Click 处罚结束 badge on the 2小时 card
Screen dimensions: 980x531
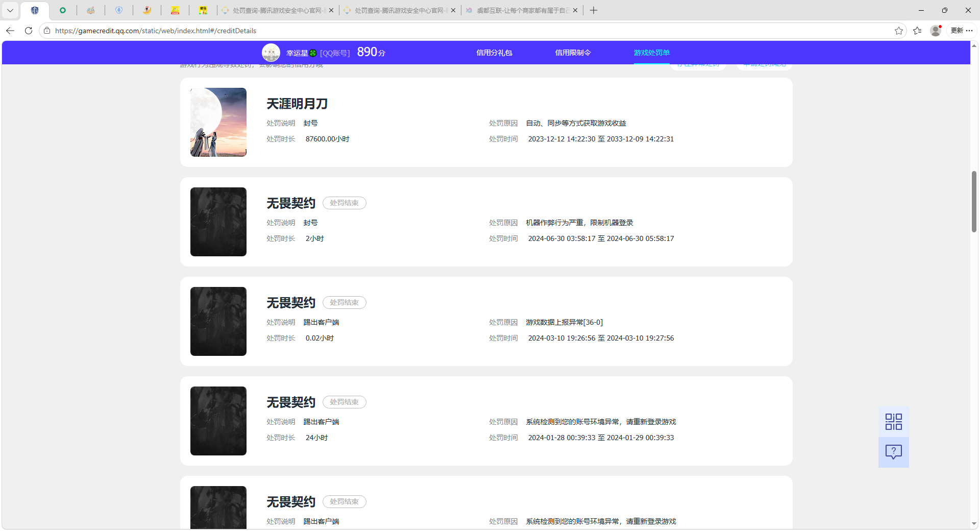[345, 203]
